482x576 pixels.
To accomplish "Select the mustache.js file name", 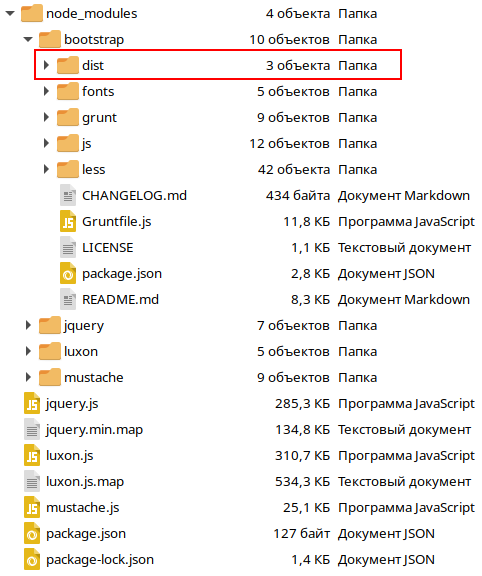I will (x=83, y=508).
